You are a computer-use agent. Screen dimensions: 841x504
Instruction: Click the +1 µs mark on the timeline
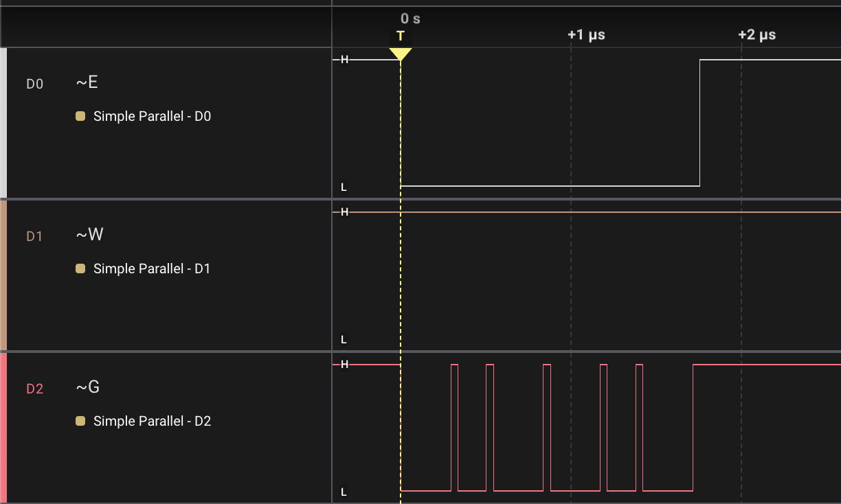click(x=585, y=34)
